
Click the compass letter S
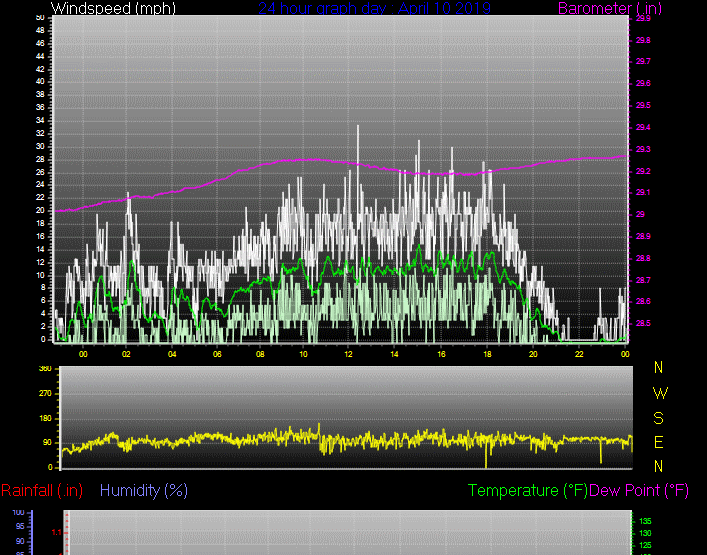(658, 418)
